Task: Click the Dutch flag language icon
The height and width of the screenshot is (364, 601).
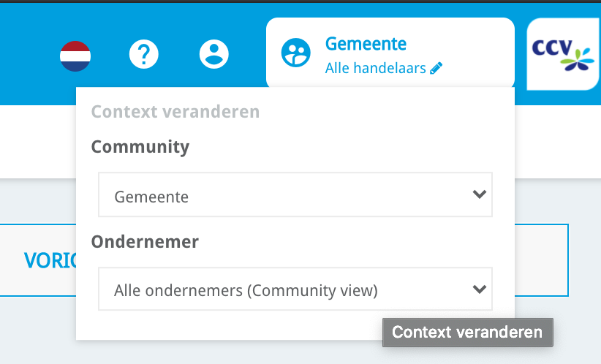Action: tap(75, 56)
